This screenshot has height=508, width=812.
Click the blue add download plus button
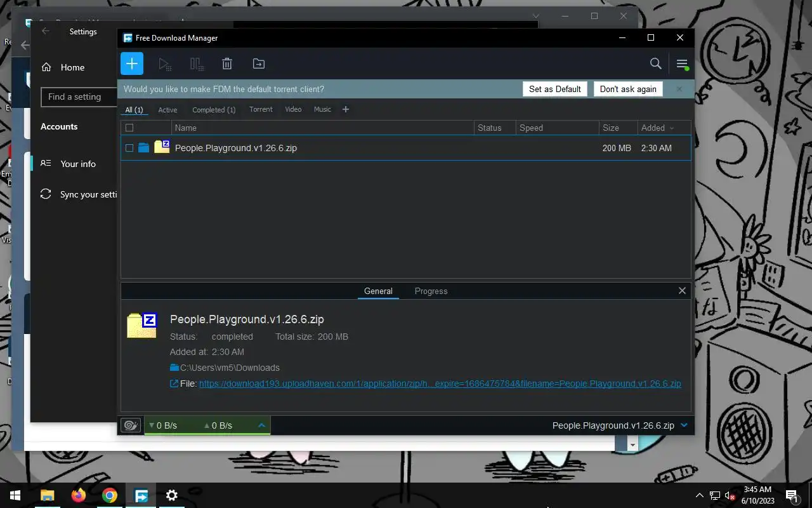point(132,63)
